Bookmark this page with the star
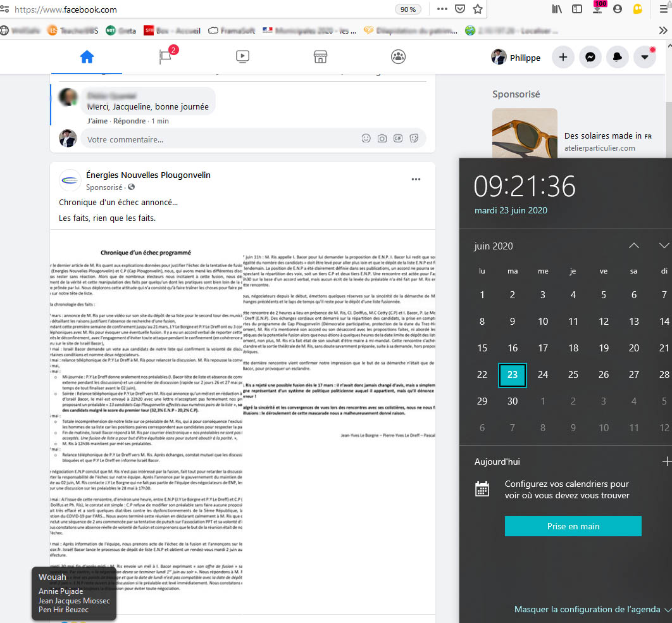The image size is (672, 623). tap(478, 9)
